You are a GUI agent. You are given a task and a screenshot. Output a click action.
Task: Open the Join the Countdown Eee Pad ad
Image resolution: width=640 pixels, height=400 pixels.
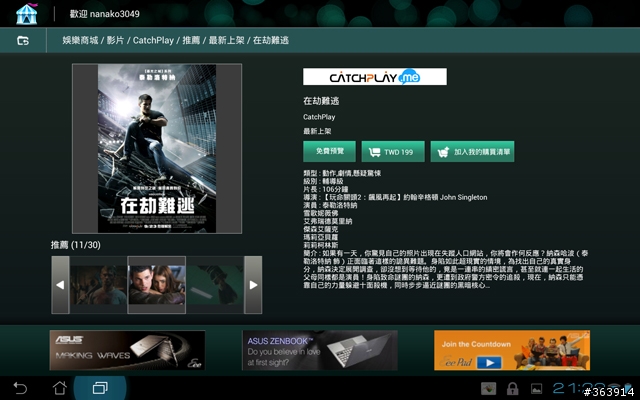pyautogui.click(x=512, y=350)
